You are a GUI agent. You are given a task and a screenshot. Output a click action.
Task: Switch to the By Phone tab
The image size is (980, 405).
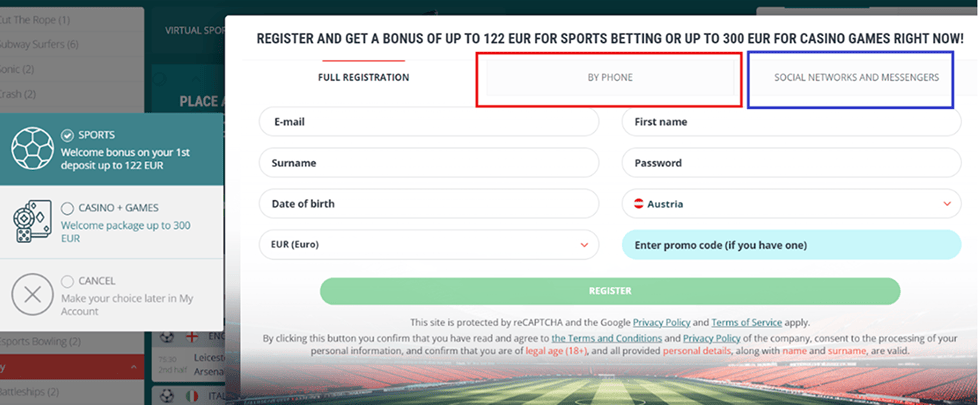609,77
